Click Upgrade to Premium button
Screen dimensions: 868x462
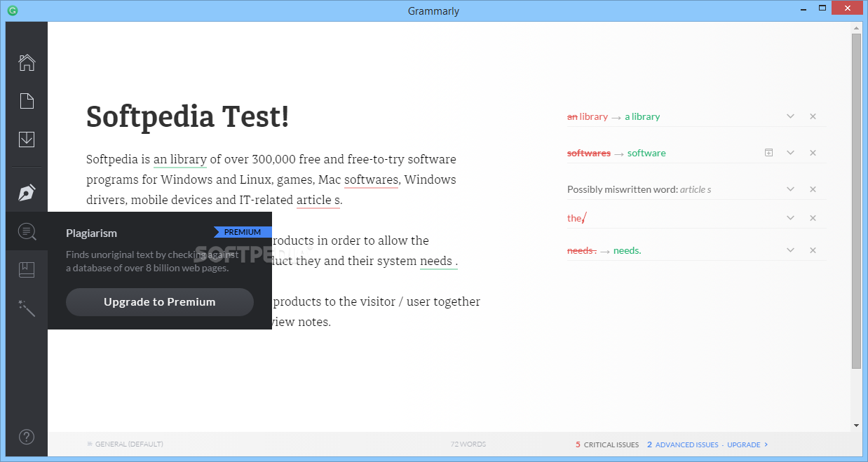[x=160, y=302]
